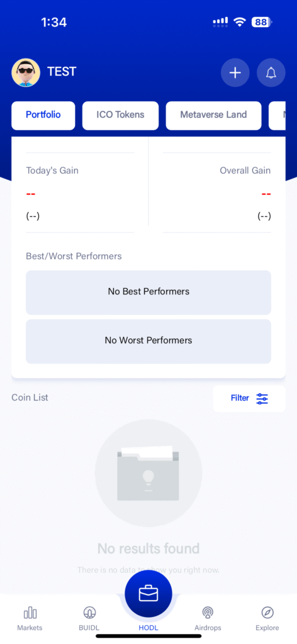
Task: Open the Filter button for Coin List
Action: [x=249, y=398]
